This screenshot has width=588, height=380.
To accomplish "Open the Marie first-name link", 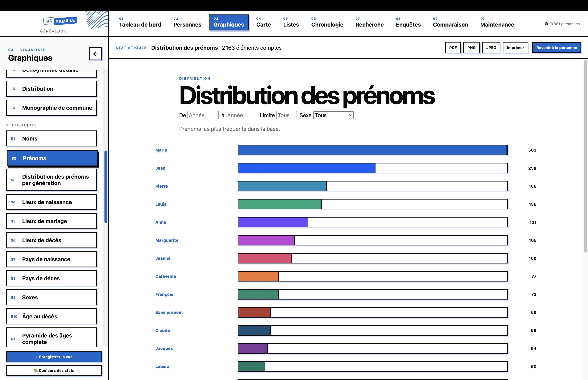I will point(161,150).
